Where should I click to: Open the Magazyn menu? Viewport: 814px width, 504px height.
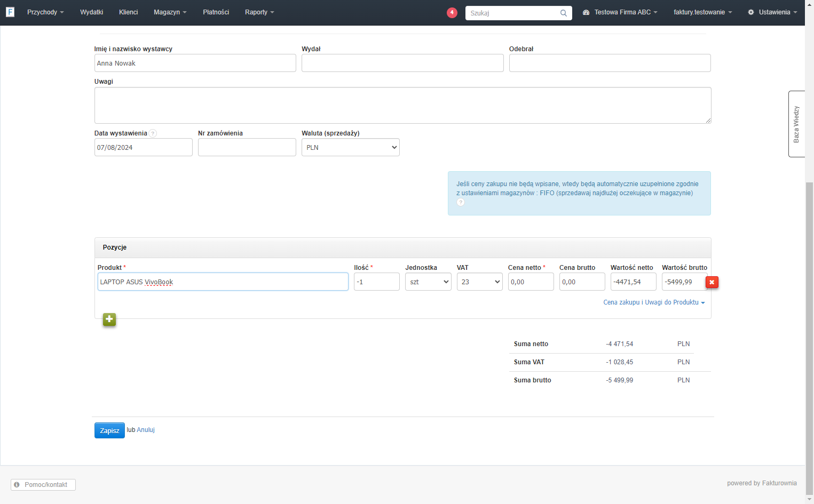(170, 12)
